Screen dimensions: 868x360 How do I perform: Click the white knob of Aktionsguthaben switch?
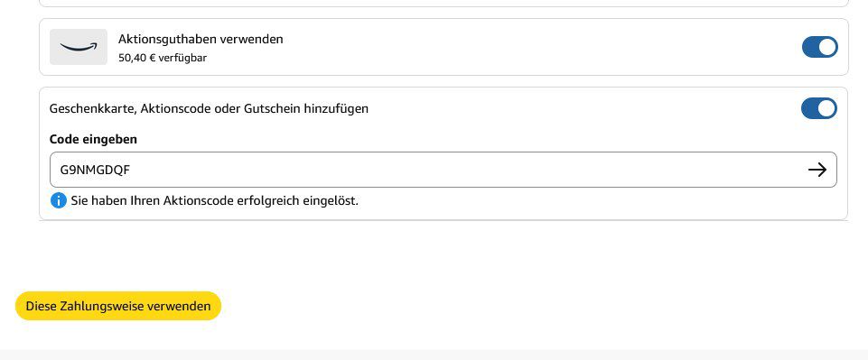point(827,47)
